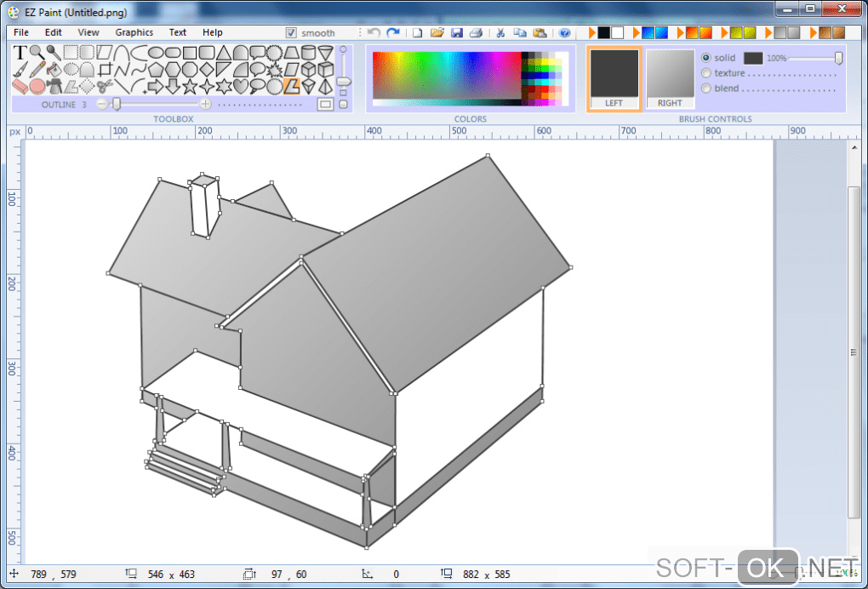Choose the thought bubble shape

pyautogui.click(x=257, y=86)
